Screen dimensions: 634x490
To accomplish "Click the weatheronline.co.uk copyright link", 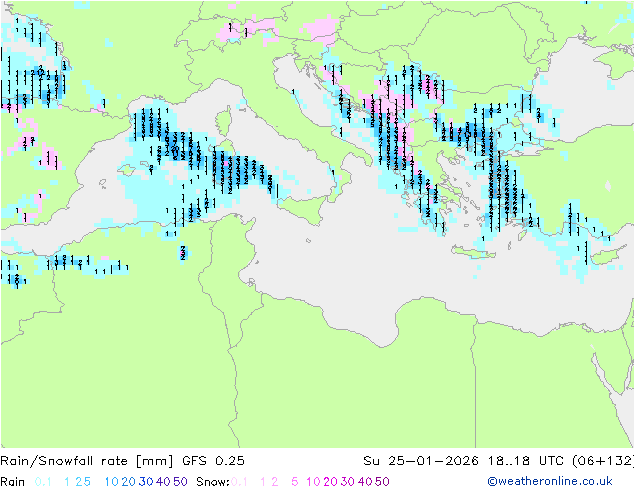I will tap(550, 481).
